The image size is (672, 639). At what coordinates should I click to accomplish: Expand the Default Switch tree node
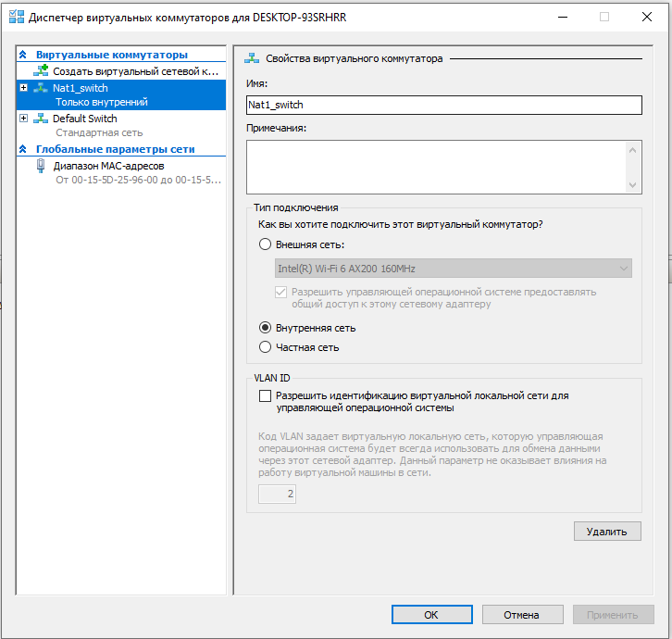[24, 119]
